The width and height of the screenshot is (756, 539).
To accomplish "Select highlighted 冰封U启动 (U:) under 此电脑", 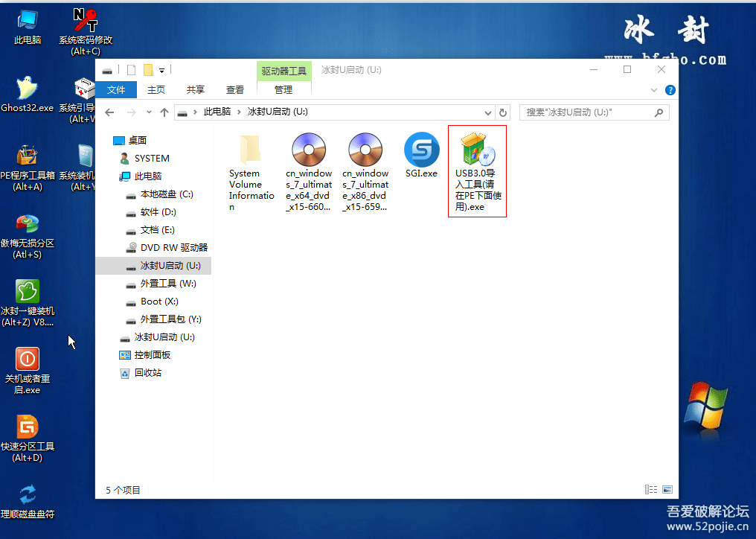I will (x=154, y=265).
